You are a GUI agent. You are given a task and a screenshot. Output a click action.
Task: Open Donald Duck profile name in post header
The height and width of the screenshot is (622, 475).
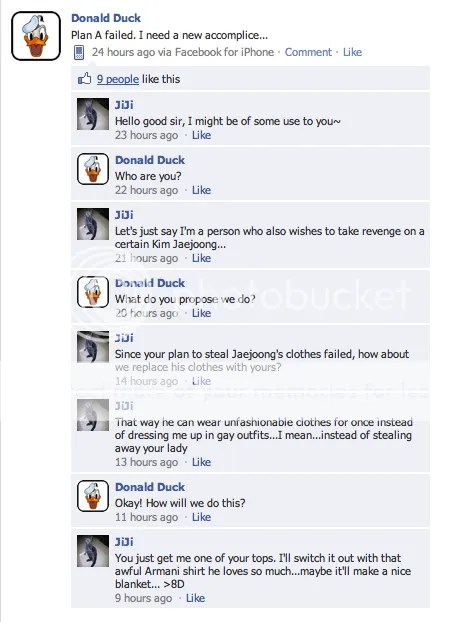click(x=106, y=18)
